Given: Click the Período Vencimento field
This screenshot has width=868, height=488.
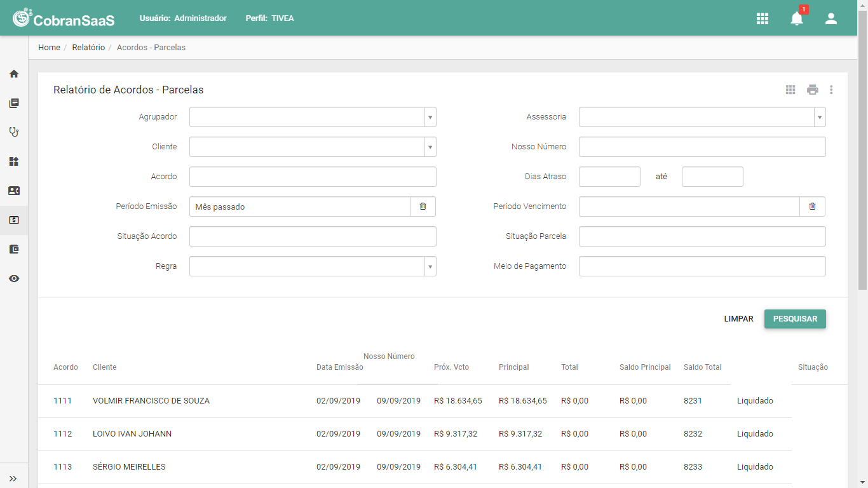Looking at the screenshot, I should coord(689,207).
